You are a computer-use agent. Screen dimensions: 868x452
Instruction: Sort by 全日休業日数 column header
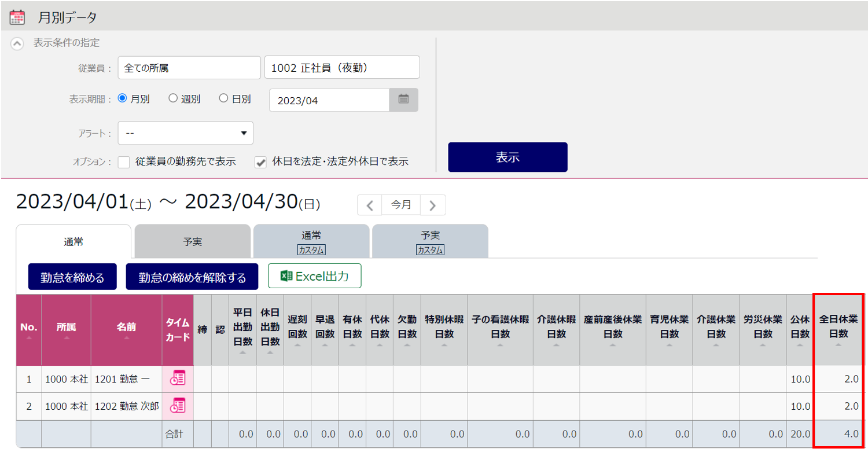838,328
